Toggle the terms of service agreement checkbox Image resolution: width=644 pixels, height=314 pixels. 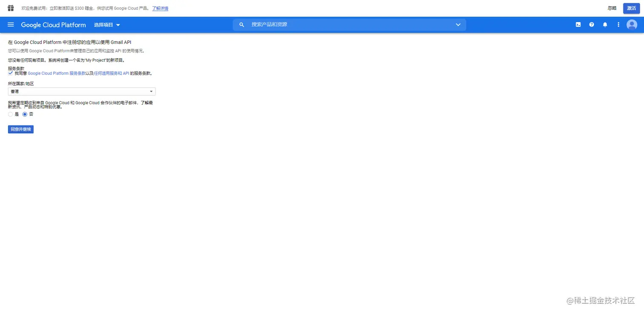click(x=11, y=73)
